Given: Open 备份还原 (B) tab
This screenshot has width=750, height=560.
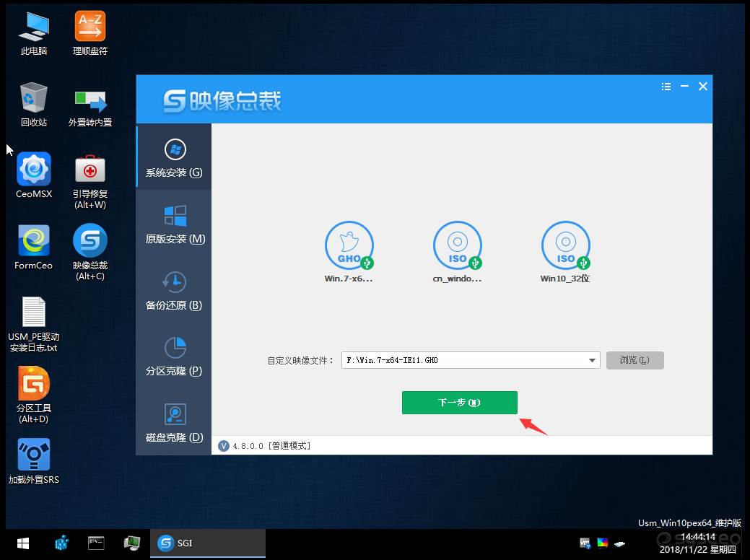Looking at the screenshot, I should tap(174, 290).
